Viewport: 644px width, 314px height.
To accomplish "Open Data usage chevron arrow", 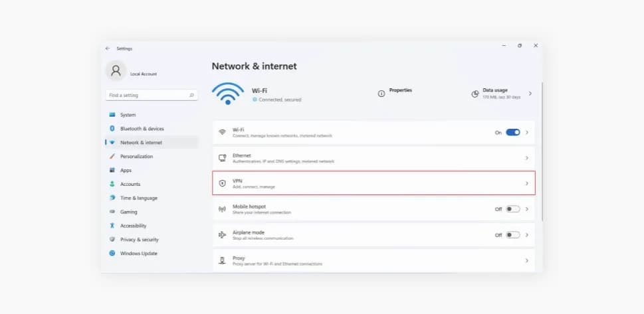I will 530,94.
